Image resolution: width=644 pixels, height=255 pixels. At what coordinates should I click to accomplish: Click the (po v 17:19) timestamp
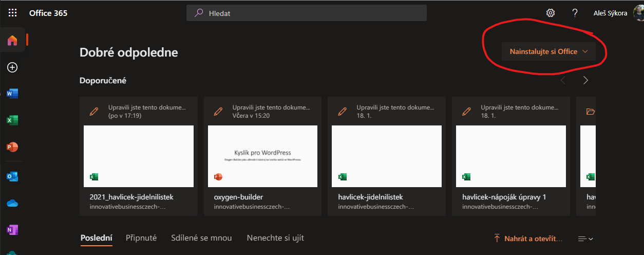coord(125,116)
